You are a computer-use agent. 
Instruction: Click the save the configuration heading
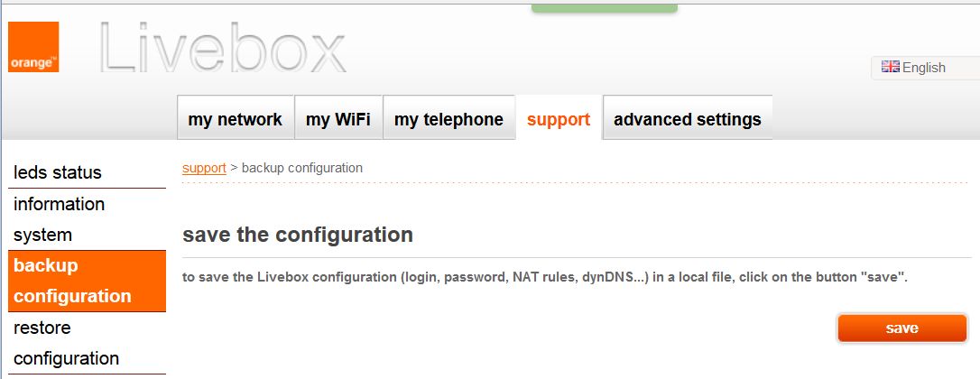click(x=298, y=236)
